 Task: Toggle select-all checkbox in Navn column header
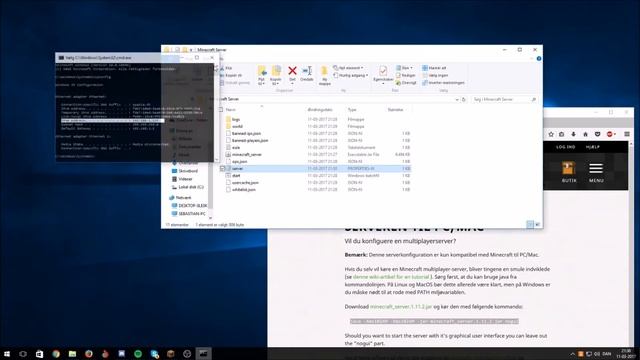tap(221, 109)
